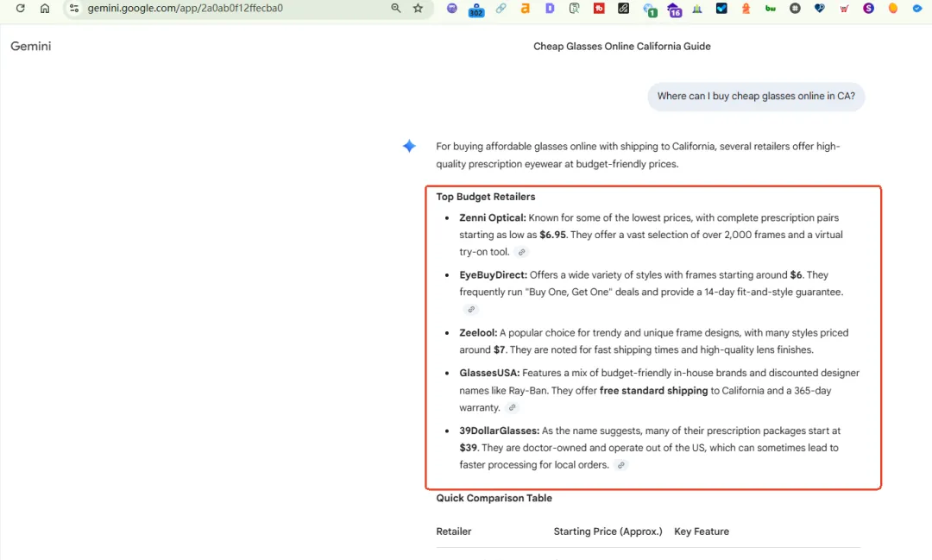Open the bar chart extension icon
This screenshot has height=560, width=932.
(x=697, y=9)
